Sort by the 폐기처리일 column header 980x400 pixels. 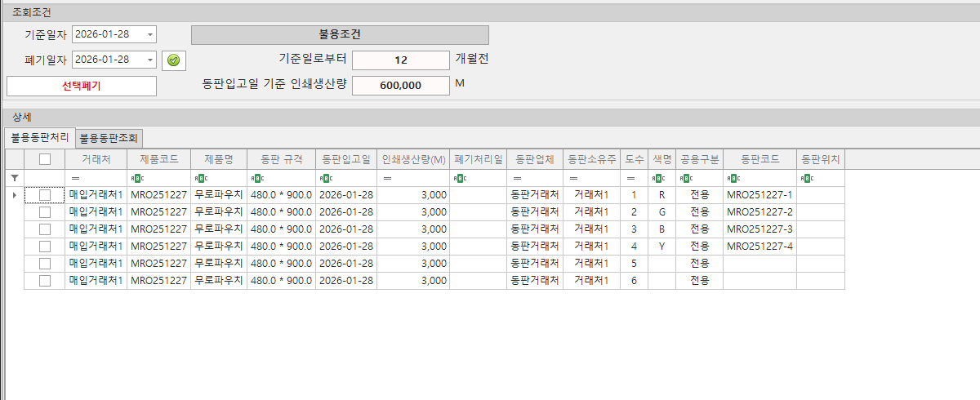[479, 159]
